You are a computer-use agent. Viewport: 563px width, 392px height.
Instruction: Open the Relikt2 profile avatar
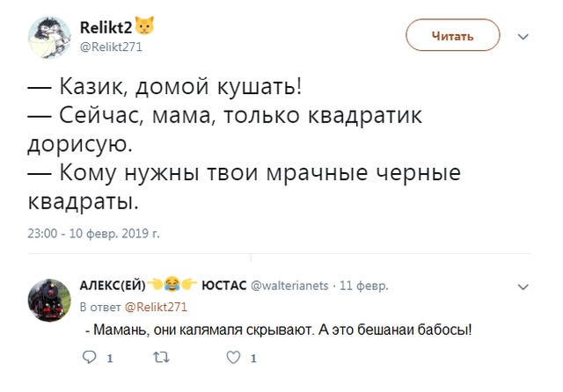pyautogui.click(x=50, y=38)
